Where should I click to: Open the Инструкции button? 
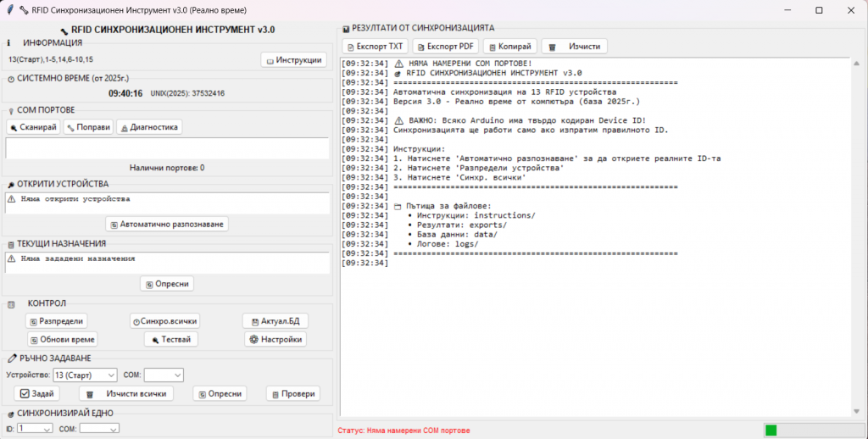pos(292,60)
